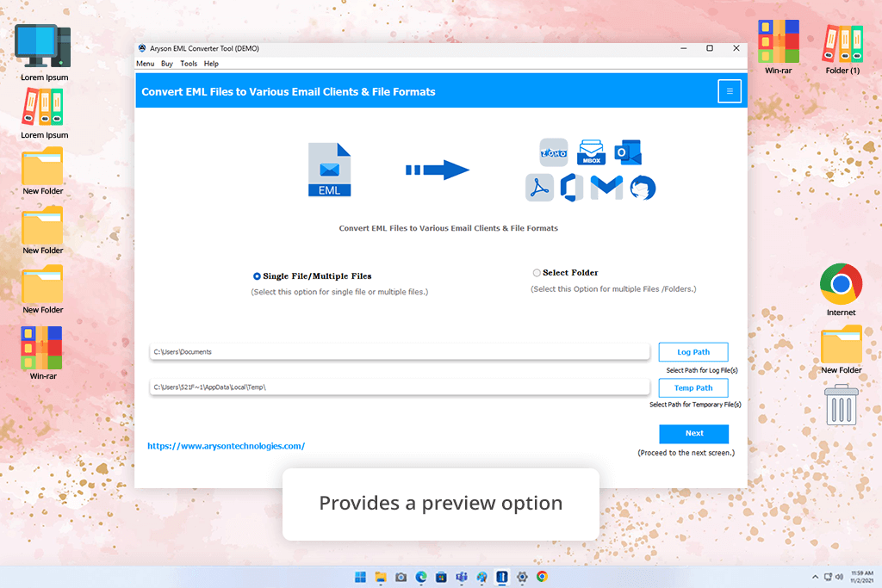Click the EML file icon
The image size is (882, 588).
[x=330, y=170]
